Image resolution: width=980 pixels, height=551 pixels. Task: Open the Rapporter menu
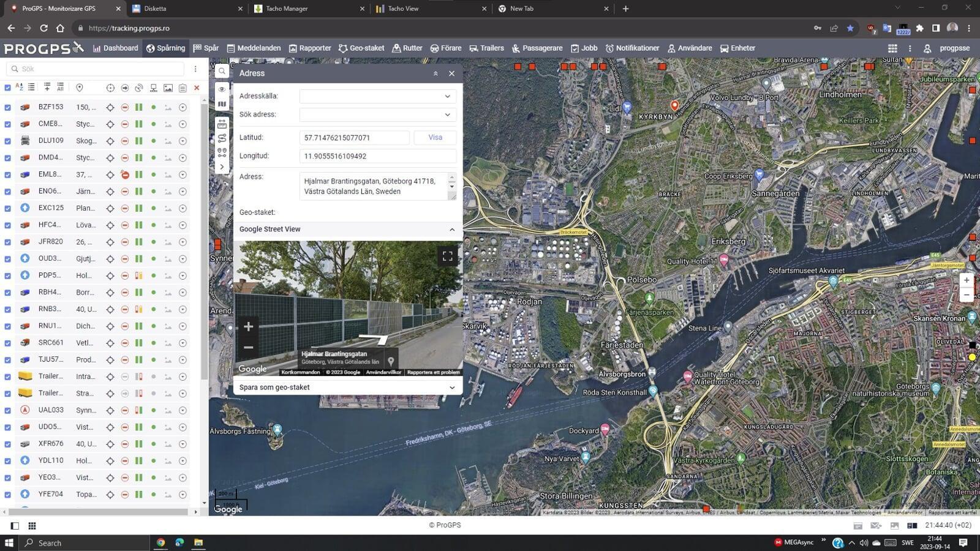[310, 48]
